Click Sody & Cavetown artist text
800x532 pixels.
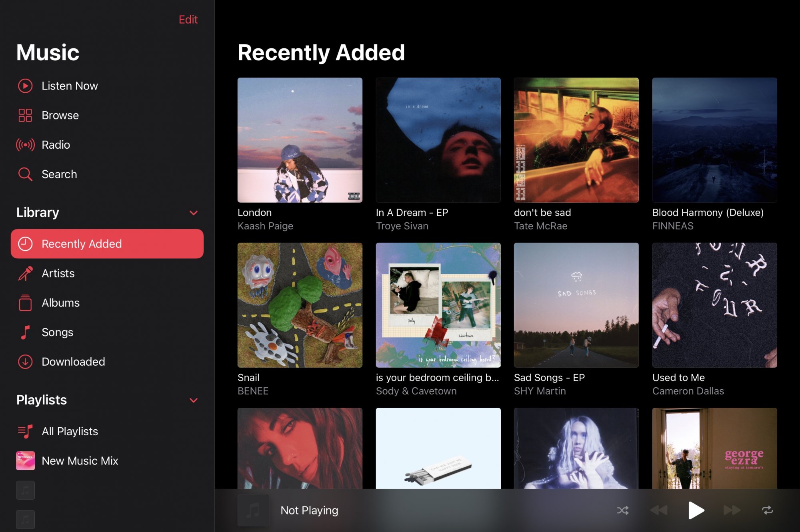[x=416, y=391]
